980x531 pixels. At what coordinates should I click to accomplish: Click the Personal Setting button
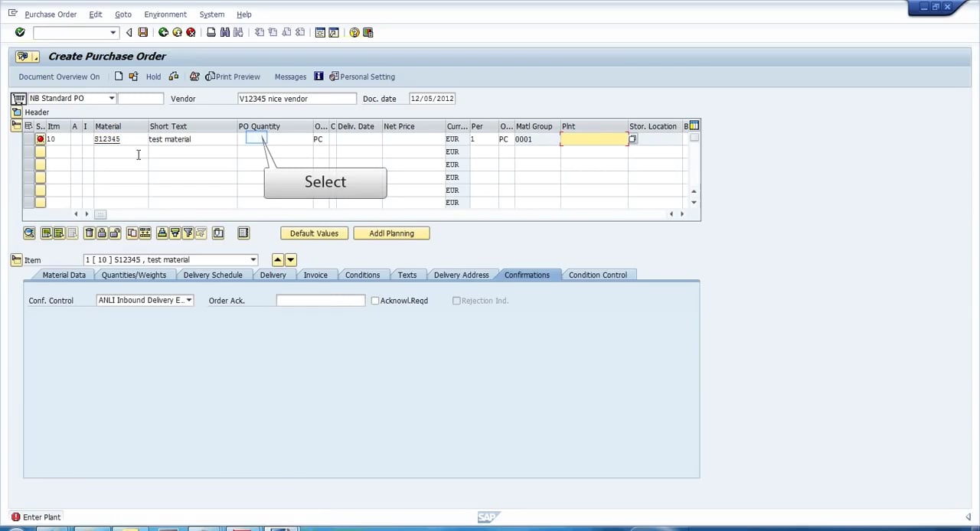pyautogui.click(x=362, y=77)
